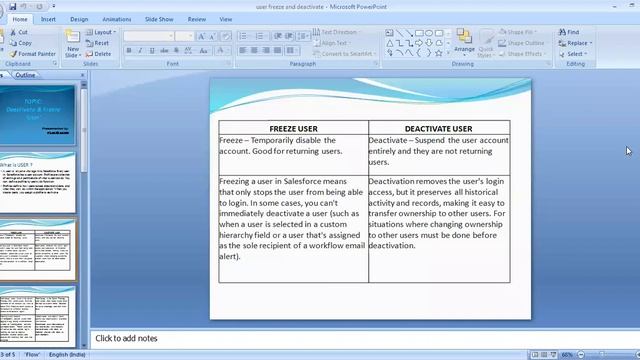
Task: Open the Slide Show tab
Action: 159,19
